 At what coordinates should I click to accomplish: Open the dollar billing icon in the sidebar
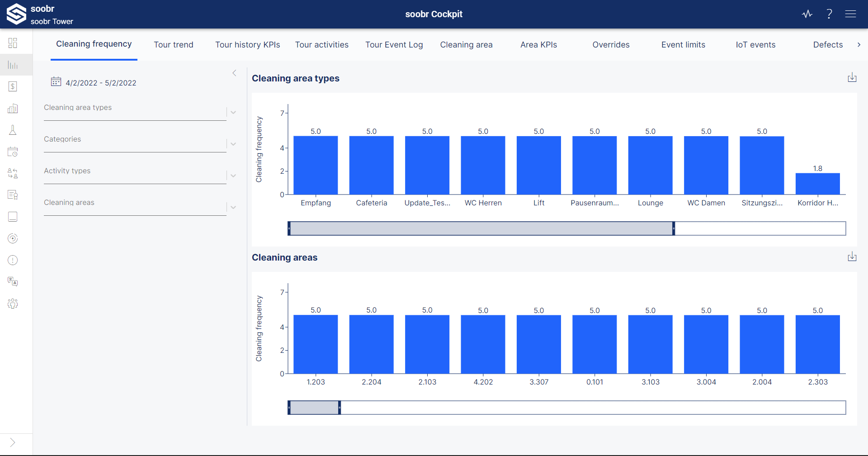pos(13,86)
